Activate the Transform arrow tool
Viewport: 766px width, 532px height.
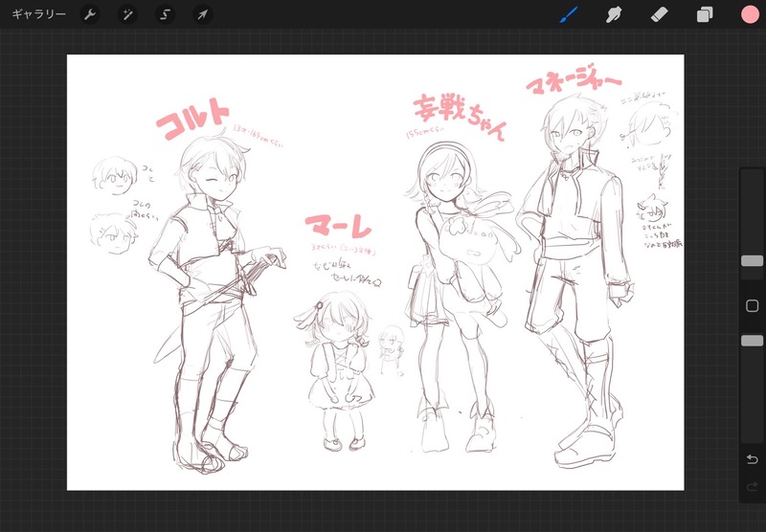click(202, 15)
